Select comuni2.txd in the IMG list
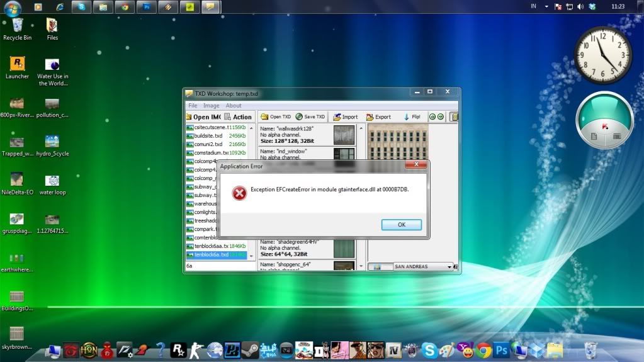 click(217, 144)
